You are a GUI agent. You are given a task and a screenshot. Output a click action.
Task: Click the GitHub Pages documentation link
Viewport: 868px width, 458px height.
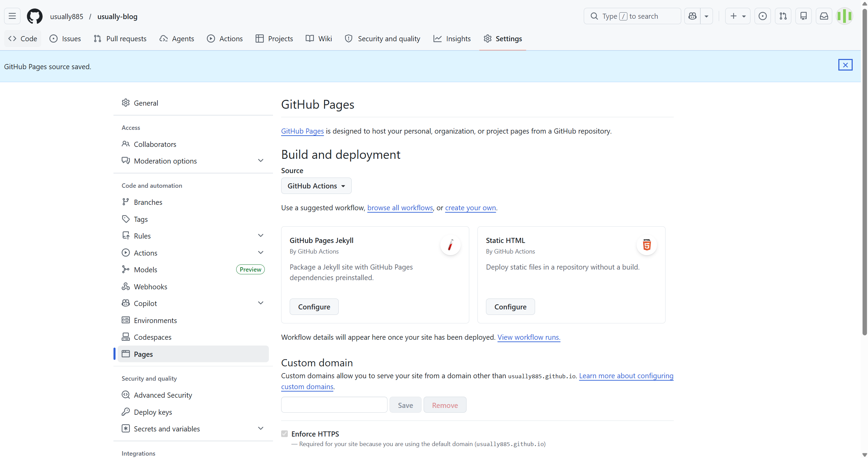coord(302,131)
